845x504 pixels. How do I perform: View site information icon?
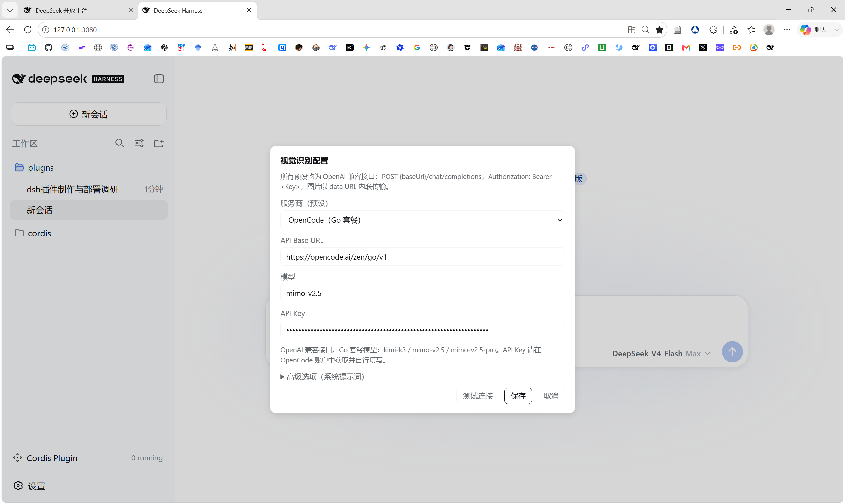[46, 30]
